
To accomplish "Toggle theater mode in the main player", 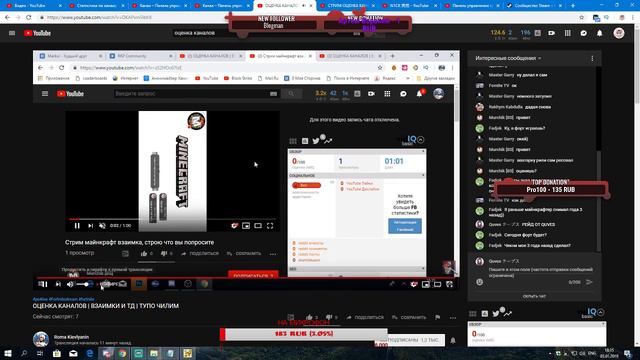I will [437, 284].
